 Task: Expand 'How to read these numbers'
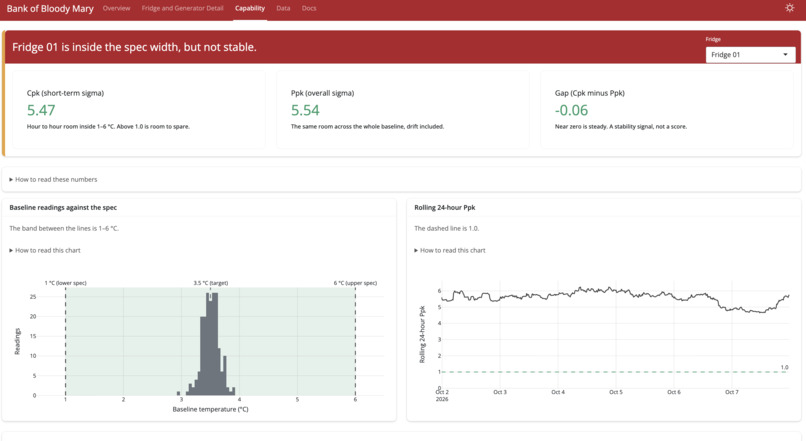point(53,179)
